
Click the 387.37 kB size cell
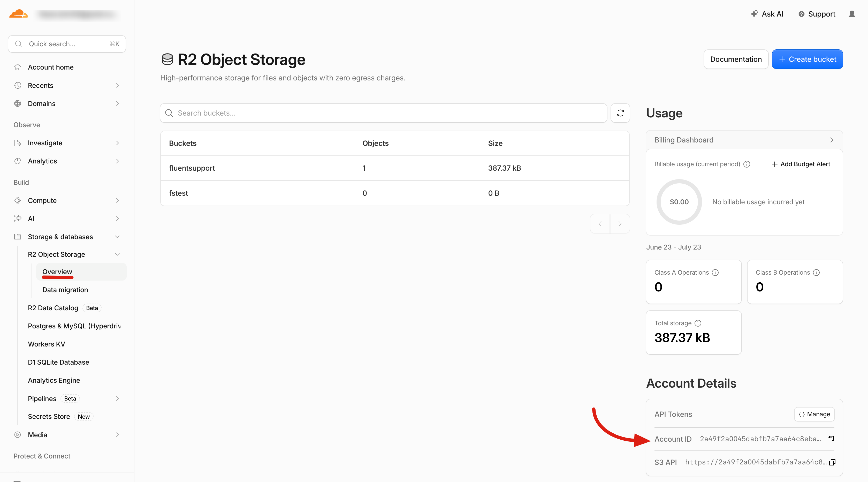[504, 168]
